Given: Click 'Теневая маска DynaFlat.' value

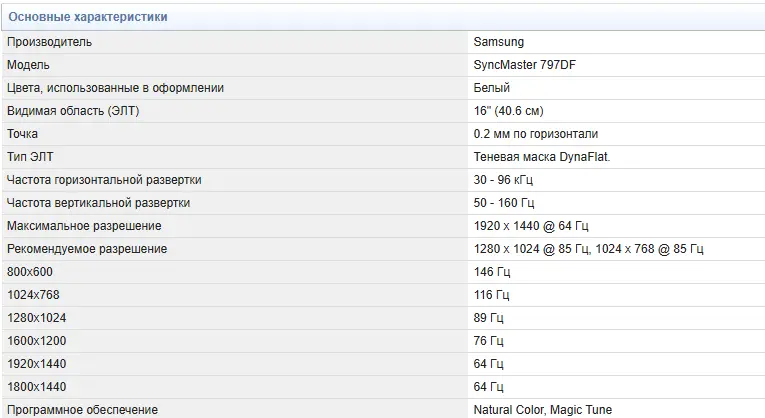Looking at the screenshot, I should [x=542, y=157].
